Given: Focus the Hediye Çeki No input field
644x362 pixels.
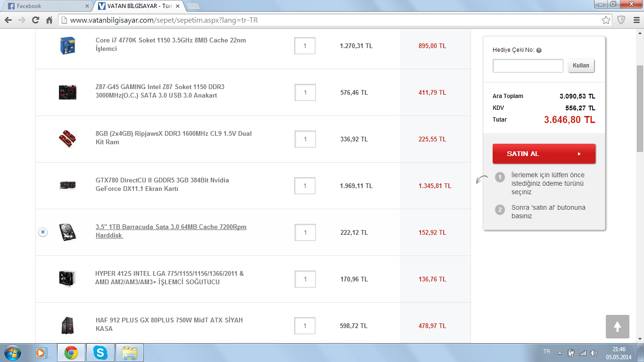Looking at the screenshot, I should [x=528, y=66].
